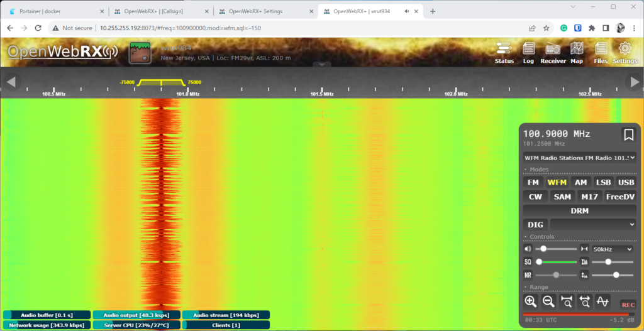Image resolution: width=644 pixels, height=331 pixels.
Task: Toggle the NR noise reduction button
Action: (528, 275)
